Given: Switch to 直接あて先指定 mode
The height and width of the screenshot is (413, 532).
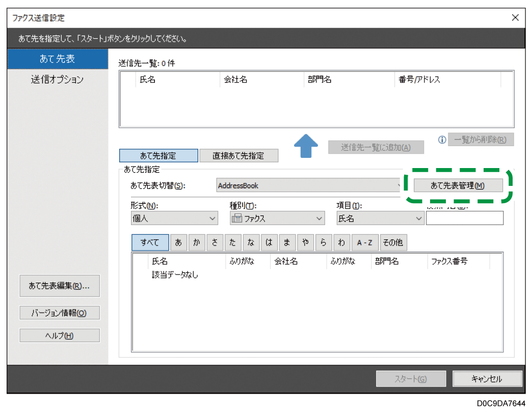Looking at the screenshot, I should [x=238, y=156].
